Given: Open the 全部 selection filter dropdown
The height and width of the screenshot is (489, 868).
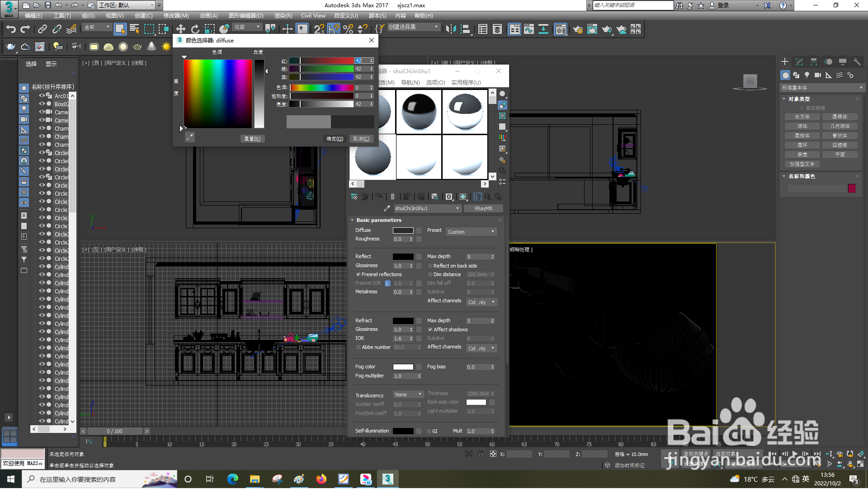Looking at the screenshot, I should pyautogui.click(x=97, y=27).
